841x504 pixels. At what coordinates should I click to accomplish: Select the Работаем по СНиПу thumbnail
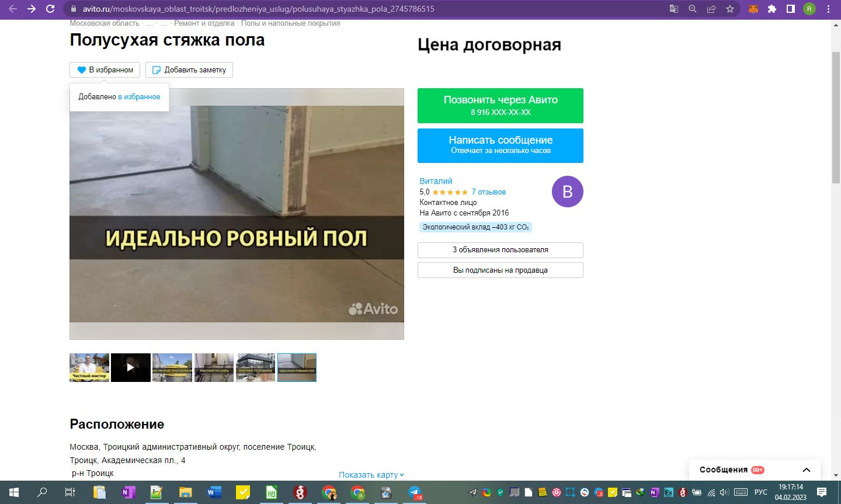[214, 367]
